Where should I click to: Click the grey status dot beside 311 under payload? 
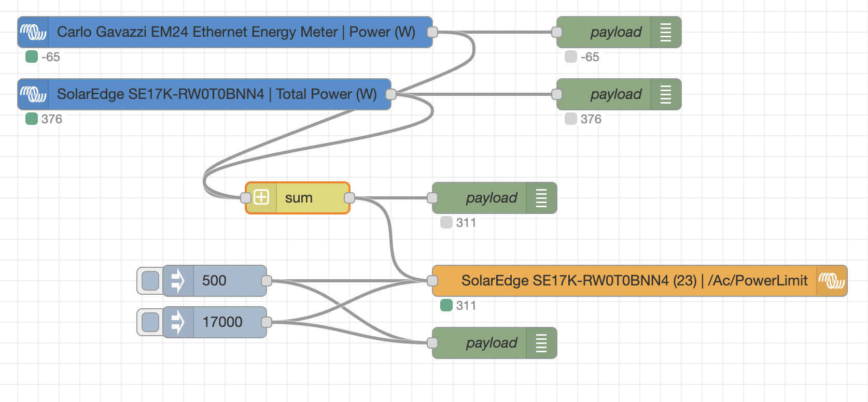tap(446, 222)
